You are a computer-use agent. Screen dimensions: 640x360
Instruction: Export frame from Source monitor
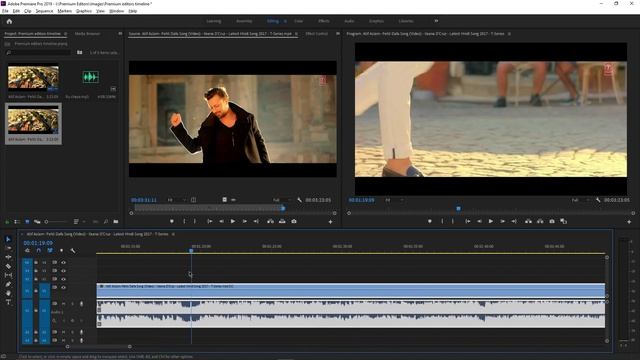(294, 221)
